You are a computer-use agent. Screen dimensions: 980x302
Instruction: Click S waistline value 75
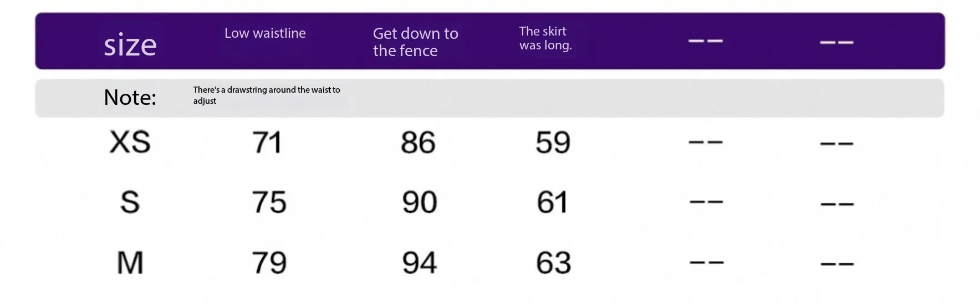coord(269,202)
